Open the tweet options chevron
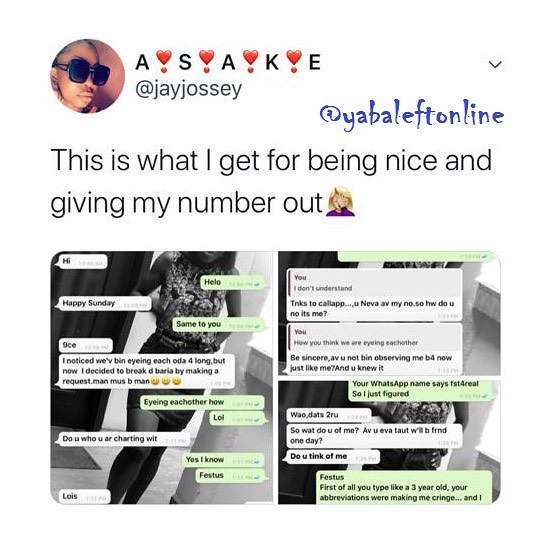Viewport: 560px width, 560px height. coord(495,65)
